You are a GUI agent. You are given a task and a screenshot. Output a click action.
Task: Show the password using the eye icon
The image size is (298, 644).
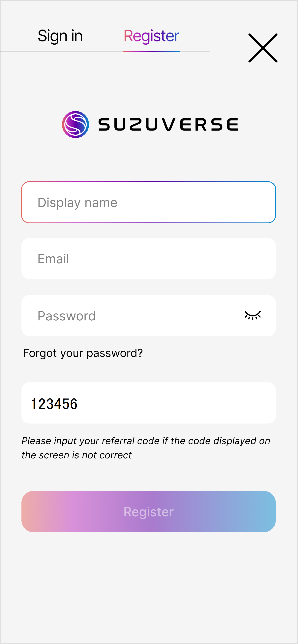(253, 315)
